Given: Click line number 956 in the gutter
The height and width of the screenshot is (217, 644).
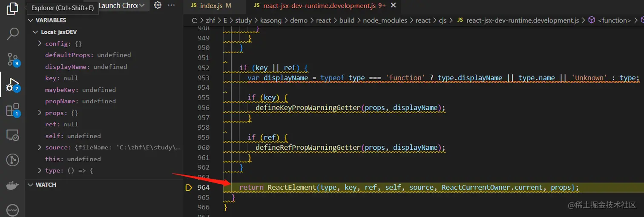Looking at the screenshot, I should tap(204, 108).
